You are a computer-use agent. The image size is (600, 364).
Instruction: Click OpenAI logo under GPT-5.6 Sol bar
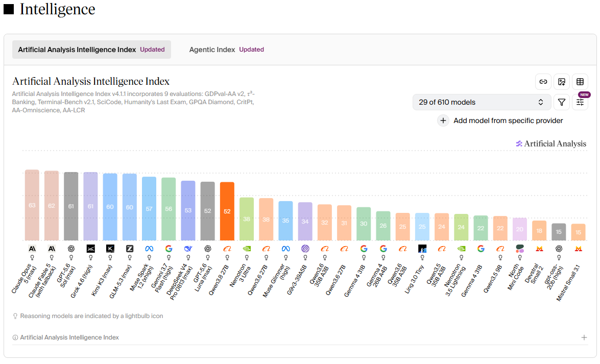tap(71, 249)
